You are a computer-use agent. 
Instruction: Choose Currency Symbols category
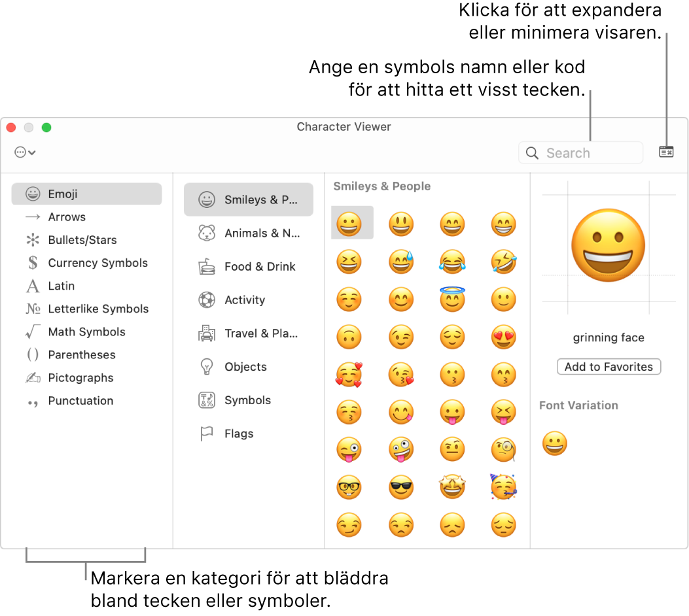[86, 263]
